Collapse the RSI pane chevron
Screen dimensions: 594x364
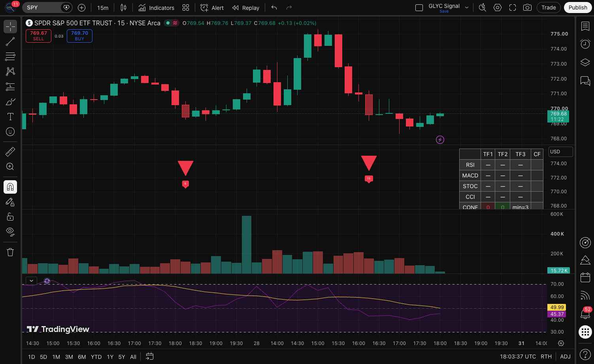[31, 281]
